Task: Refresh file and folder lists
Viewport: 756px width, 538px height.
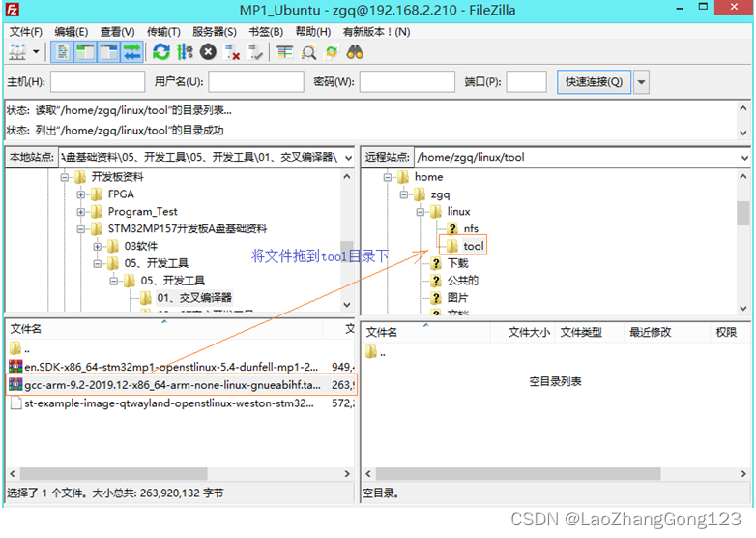Action: 161,52
